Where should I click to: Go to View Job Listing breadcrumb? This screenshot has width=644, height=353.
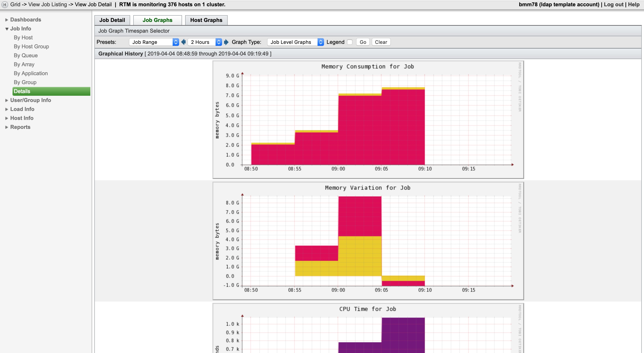47,4
